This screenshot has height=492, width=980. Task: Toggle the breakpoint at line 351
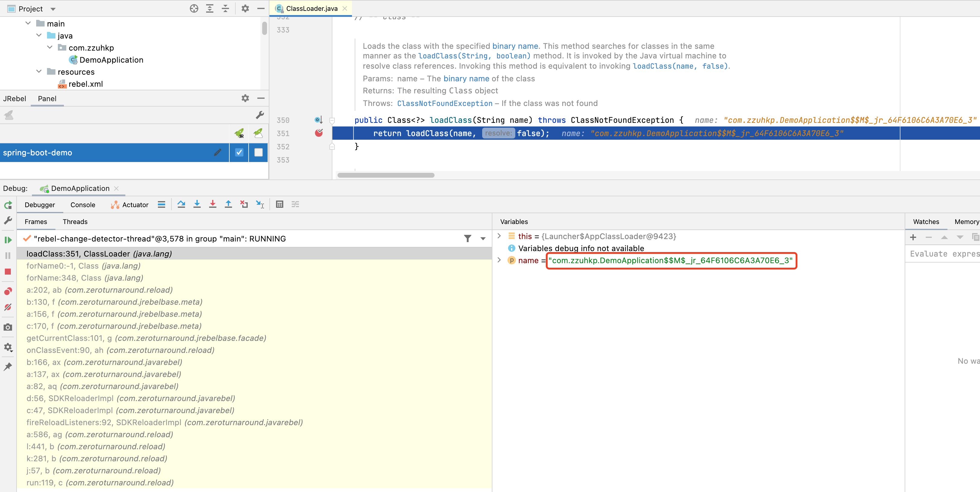[x=319, y=133]
